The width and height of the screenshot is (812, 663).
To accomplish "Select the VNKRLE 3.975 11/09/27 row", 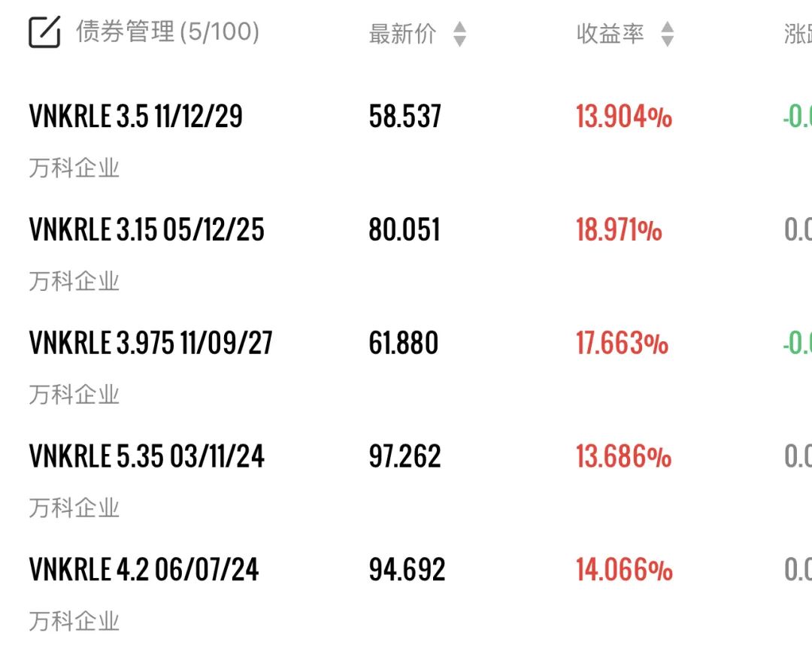I will pyautogui.click(x=151, y=344).
